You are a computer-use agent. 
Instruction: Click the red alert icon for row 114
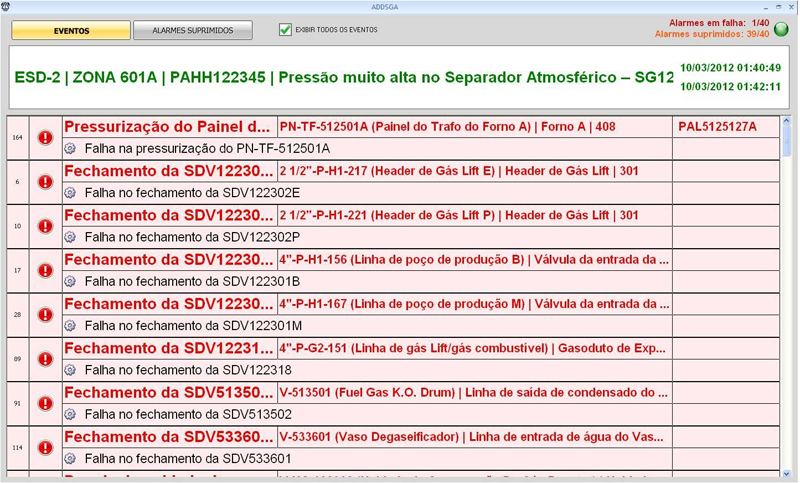(x=45, y=448)
